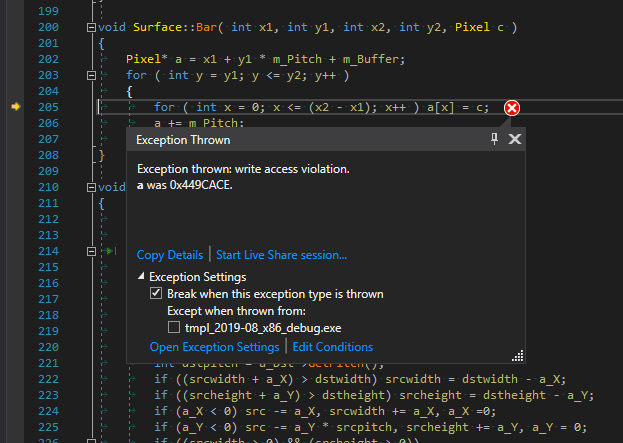
Task: Collapse the outer for loop at line 203
Action: click(x=91, y=75)
